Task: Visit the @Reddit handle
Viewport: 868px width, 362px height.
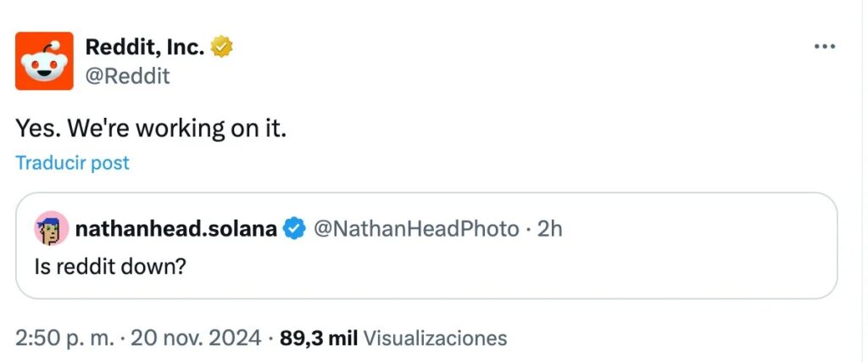Action: coord(128,75)
